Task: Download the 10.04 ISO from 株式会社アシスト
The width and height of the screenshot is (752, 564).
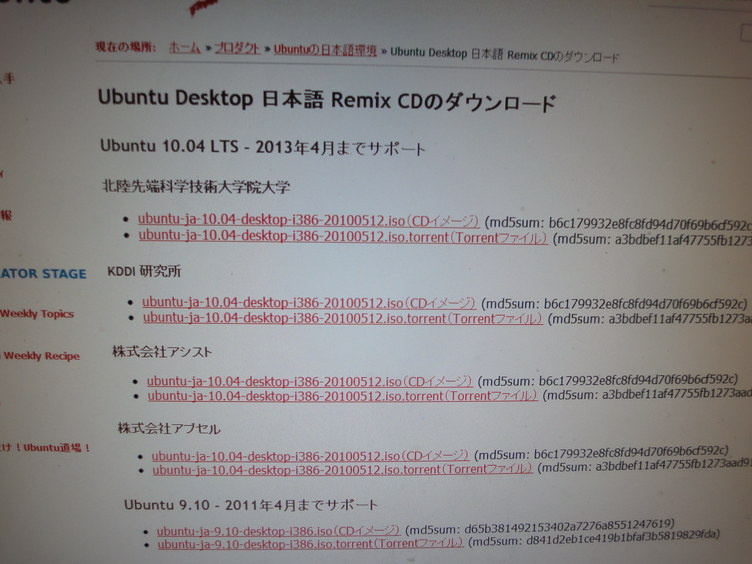Action: (309, 381)
